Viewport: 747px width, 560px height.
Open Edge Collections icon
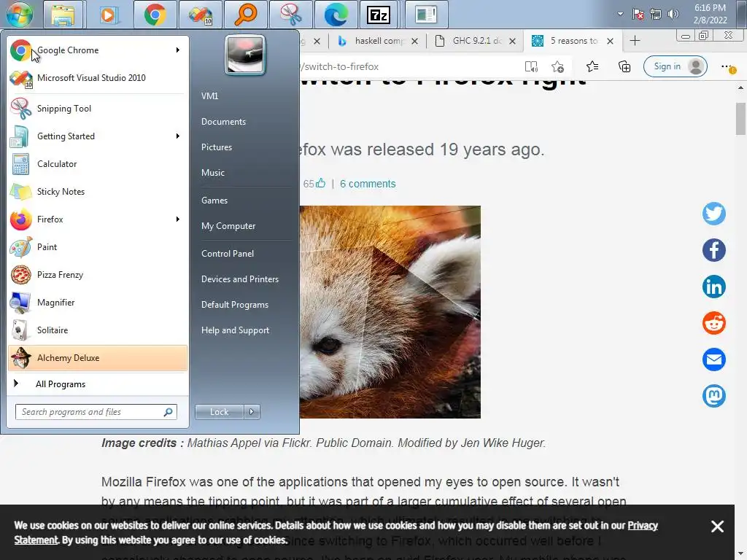(624, 66)
